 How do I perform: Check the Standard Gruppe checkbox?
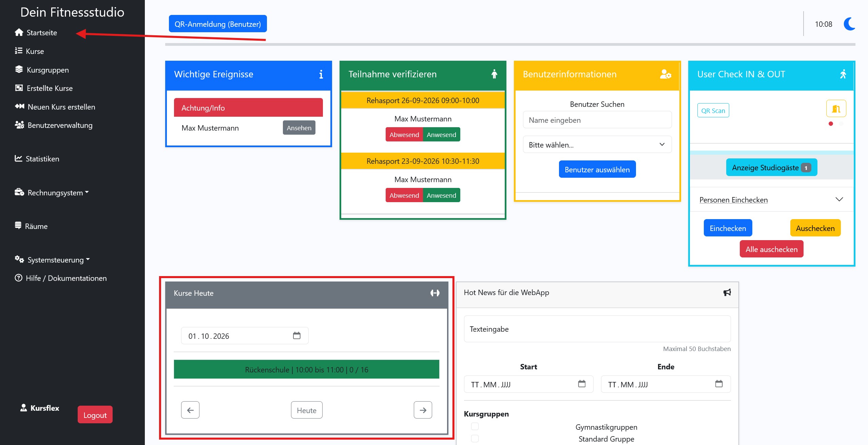(475, 439)
